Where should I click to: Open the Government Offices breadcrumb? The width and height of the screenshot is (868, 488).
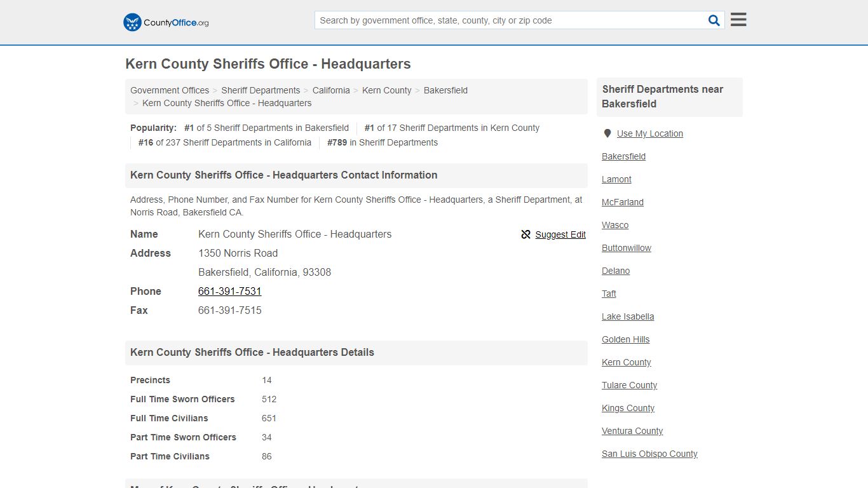[x=170, y=90]
